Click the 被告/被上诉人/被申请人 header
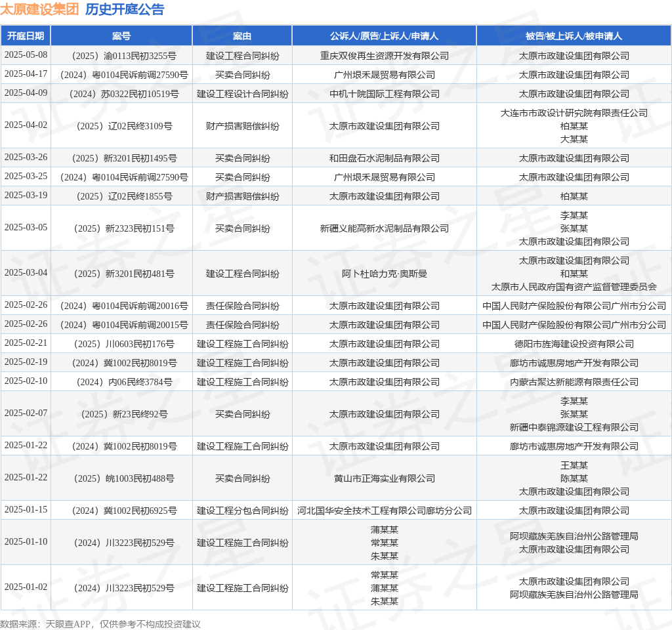 (574, 36)
